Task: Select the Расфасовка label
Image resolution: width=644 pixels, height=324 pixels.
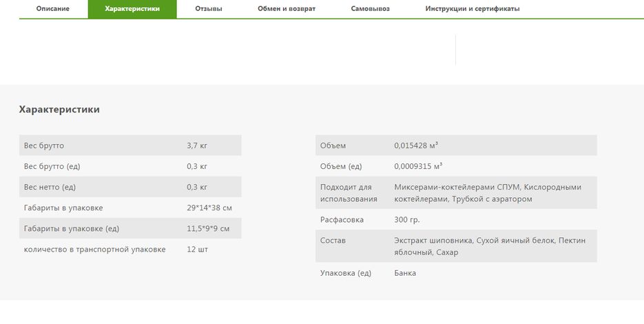Action: (x=342, y=220)
